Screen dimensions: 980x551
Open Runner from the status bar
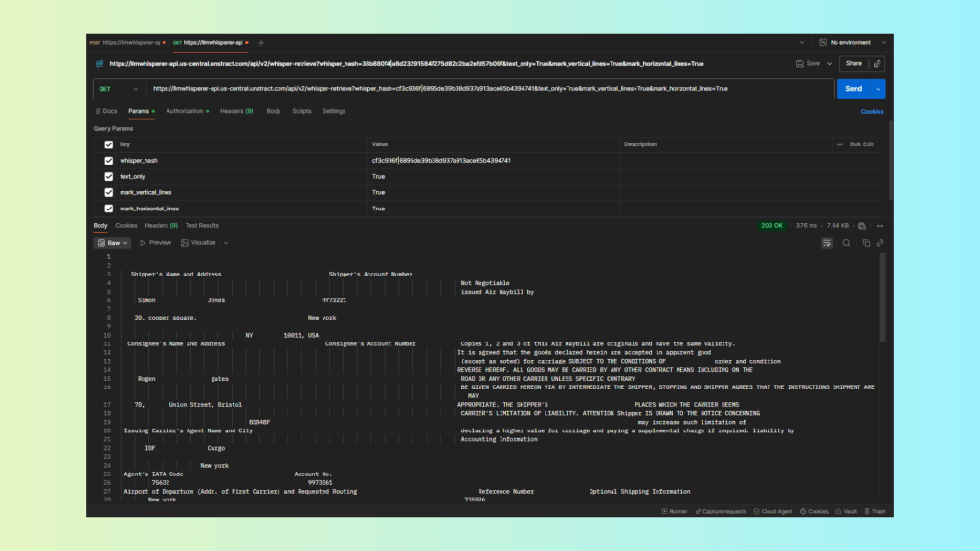tap(678, 511)
